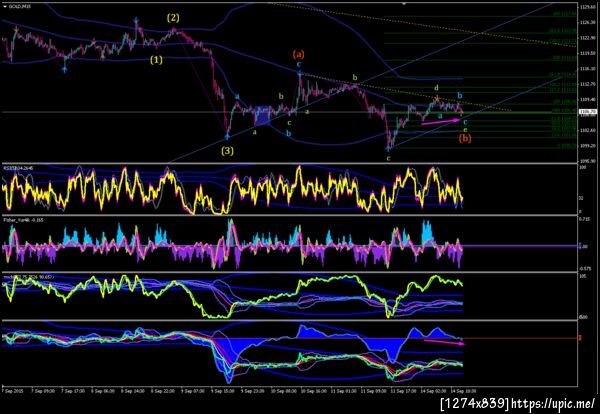
Task: Click the 14 Sep 02:00 time label
Action: [x=432, y=391]
